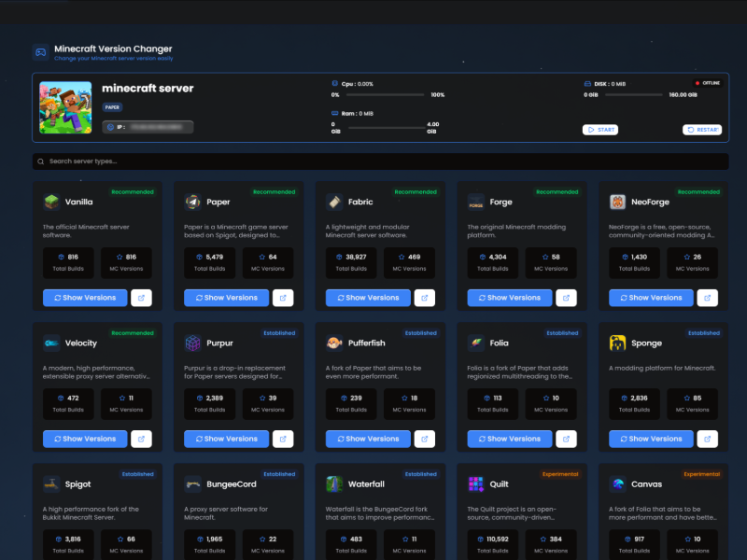747x560 pixels.
Task: Click the Paper server icon
Action: pyautogui.click(x=193, y=202)
